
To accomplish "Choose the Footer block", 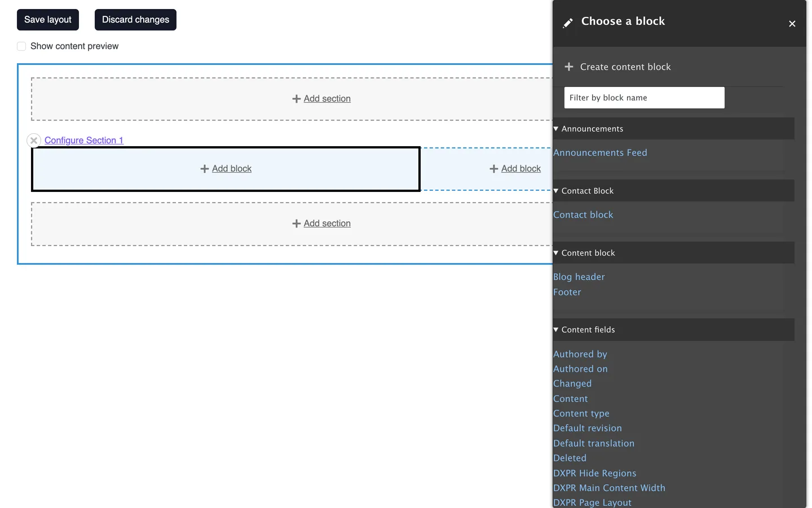I will (x=567, y=292).
